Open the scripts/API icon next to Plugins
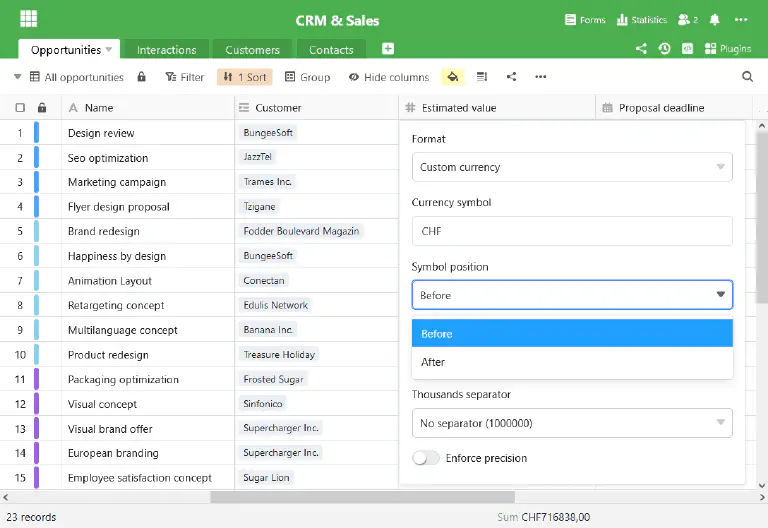This screenshot has height=528, width=768. (x=687, y=48)
